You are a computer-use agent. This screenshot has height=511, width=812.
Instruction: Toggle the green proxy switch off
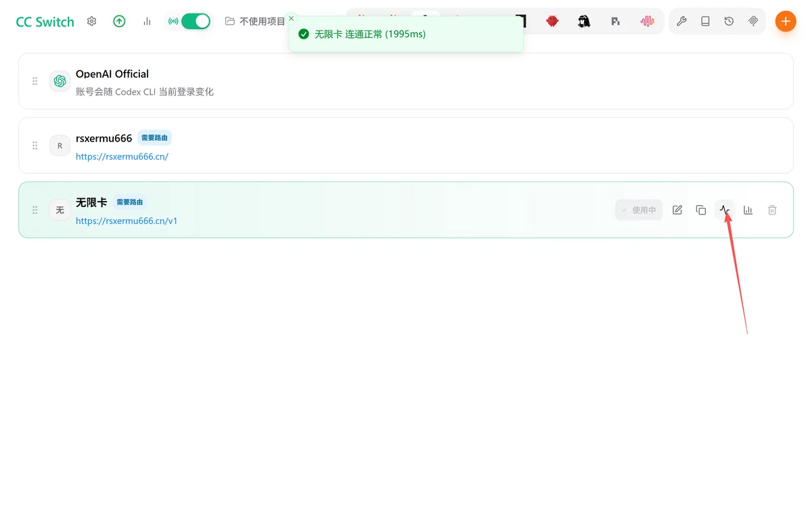[196, 21]
